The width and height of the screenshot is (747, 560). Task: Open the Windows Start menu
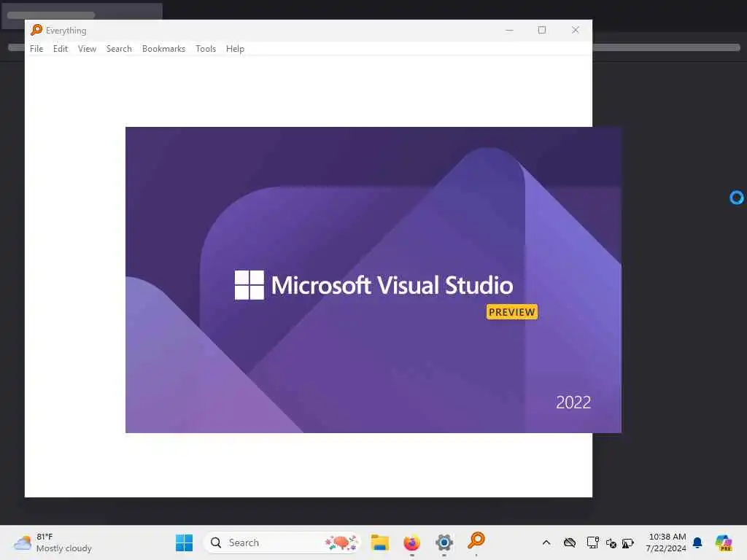click(x=185, y=542)
